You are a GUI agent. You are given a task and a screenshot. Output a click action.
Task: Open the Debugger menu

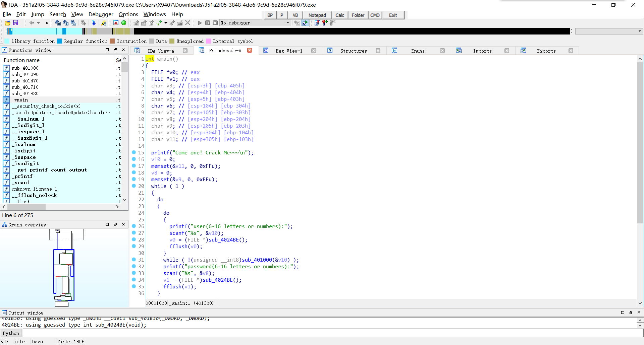[101, 14]
